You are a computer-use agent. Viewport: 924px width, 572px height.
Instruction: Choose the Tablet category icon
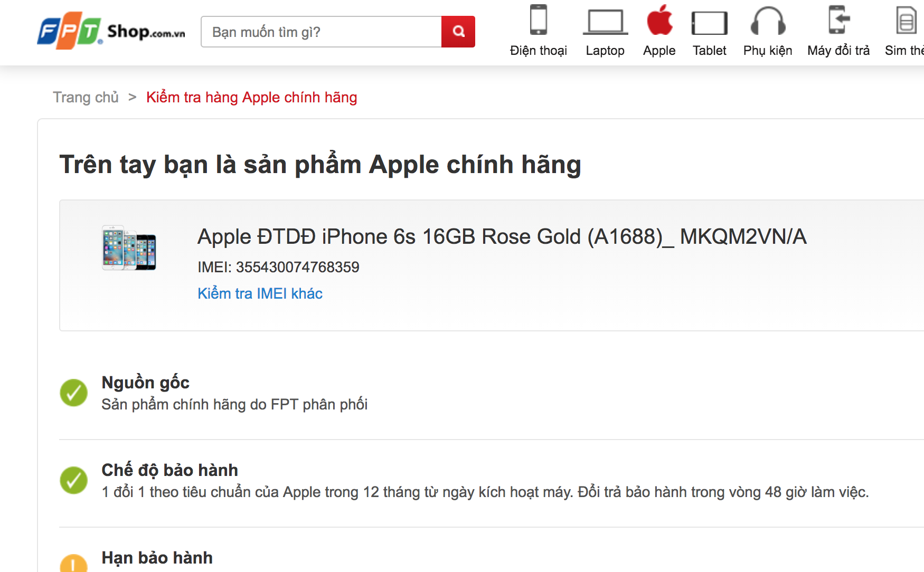coord(710,23)
